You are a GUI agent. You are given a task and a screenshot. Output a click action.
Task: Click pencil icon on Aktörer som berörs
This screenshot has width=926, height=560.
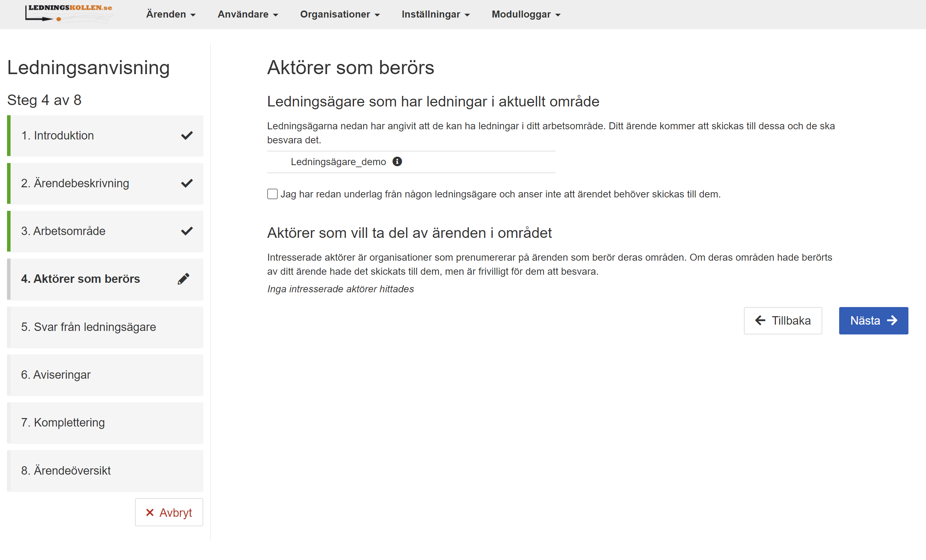click(184, 279)
